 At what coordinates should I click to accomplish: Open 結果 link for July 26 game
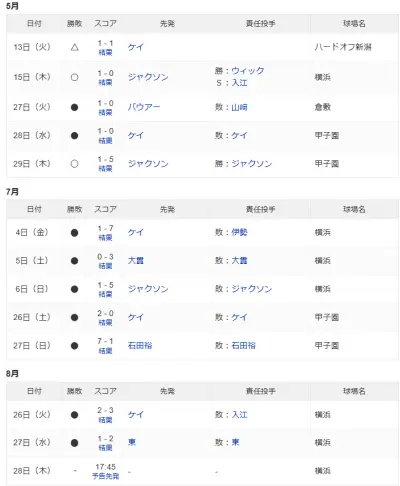pos(105,322)
